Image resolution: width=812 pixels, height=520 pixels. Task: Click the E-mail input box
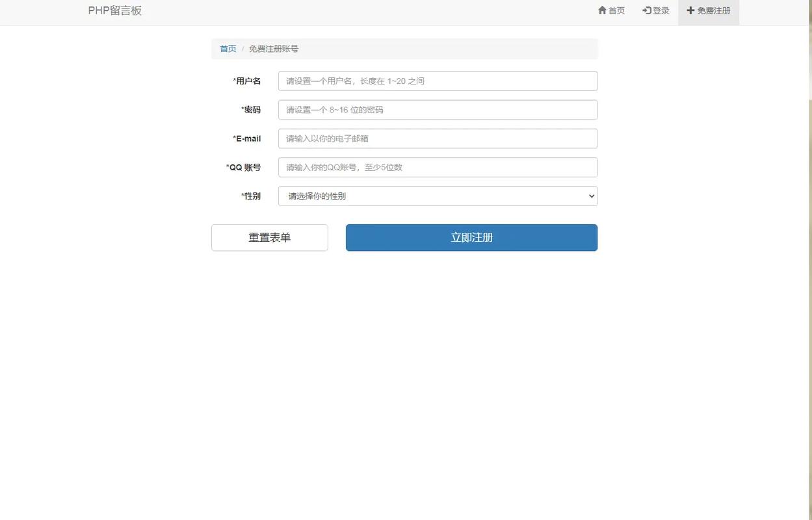click(438, 139)
